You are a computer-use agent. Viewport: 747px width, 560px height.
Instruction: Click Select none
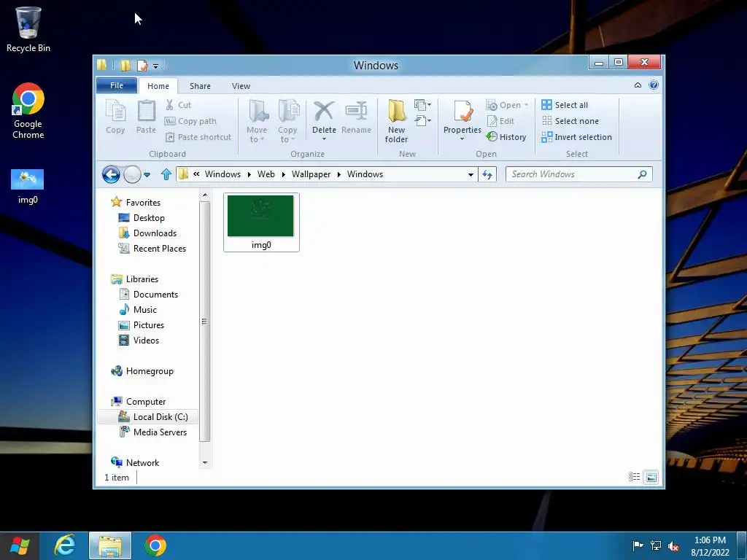(570, 121)
